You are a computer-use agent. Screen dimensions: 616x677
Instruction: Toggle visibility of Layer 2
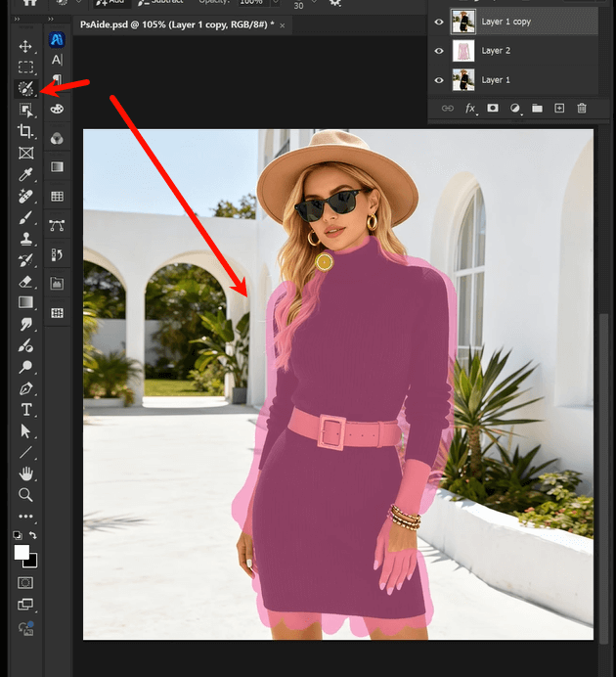point(439,51)
